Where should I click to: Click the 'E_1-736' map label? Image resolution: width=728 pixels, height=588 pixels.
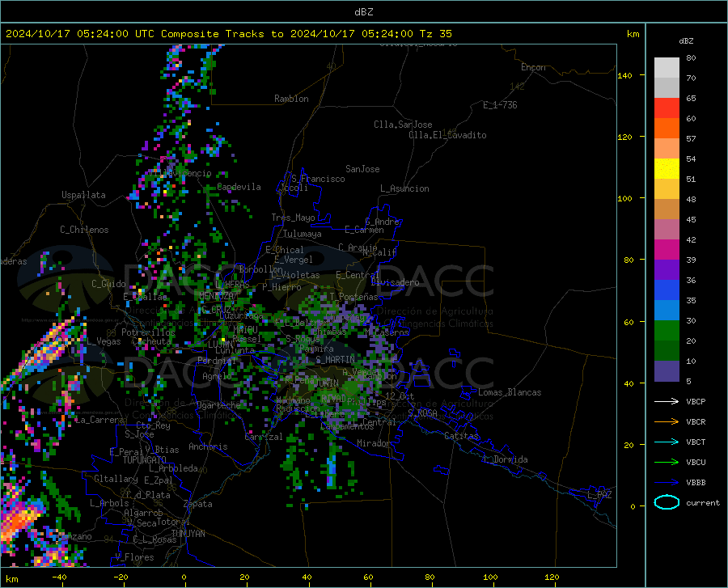pyautogui.click(x=500, y=105)
